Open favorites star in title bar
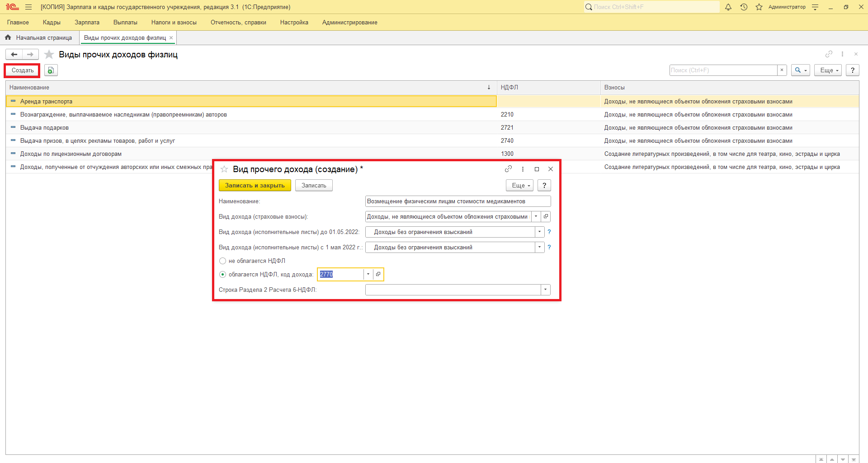Image resolution: width=868 pixels, height=463 pixels. coord(759,7)
